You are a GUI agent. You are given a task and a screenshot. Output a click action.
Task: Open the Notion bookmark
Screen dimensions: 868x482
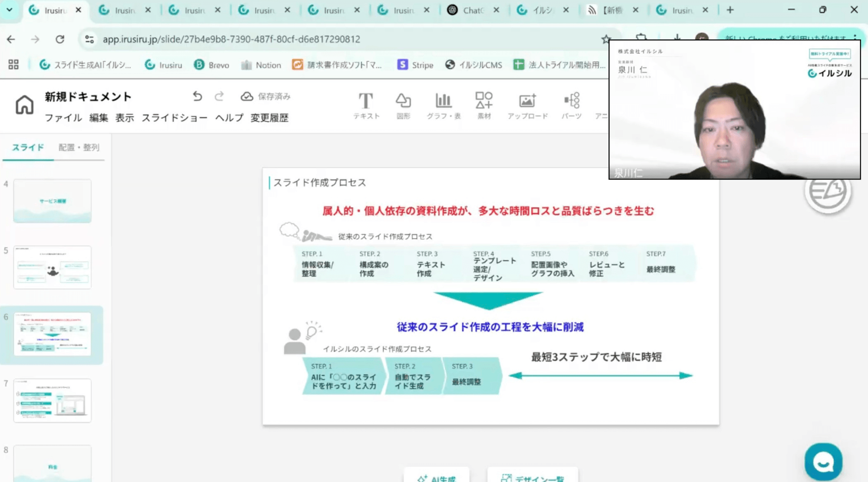[x=261, y=65]
